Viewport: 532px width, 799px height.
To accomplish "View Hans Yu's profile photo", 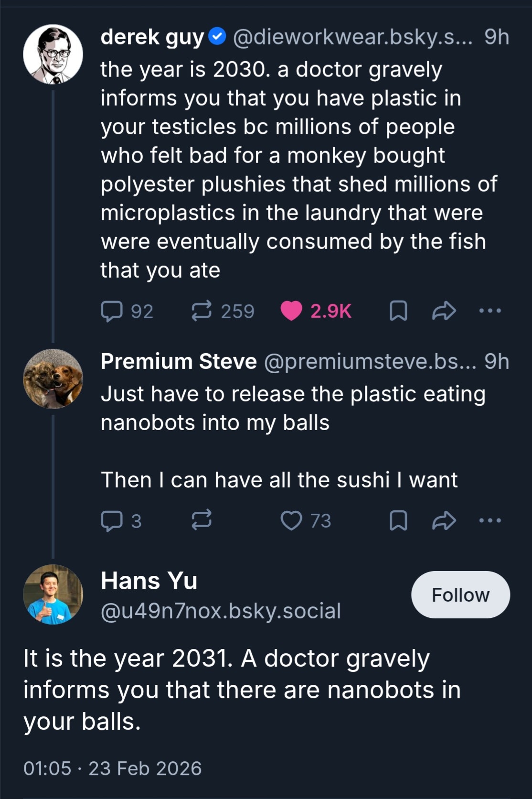I will [53, 594].
